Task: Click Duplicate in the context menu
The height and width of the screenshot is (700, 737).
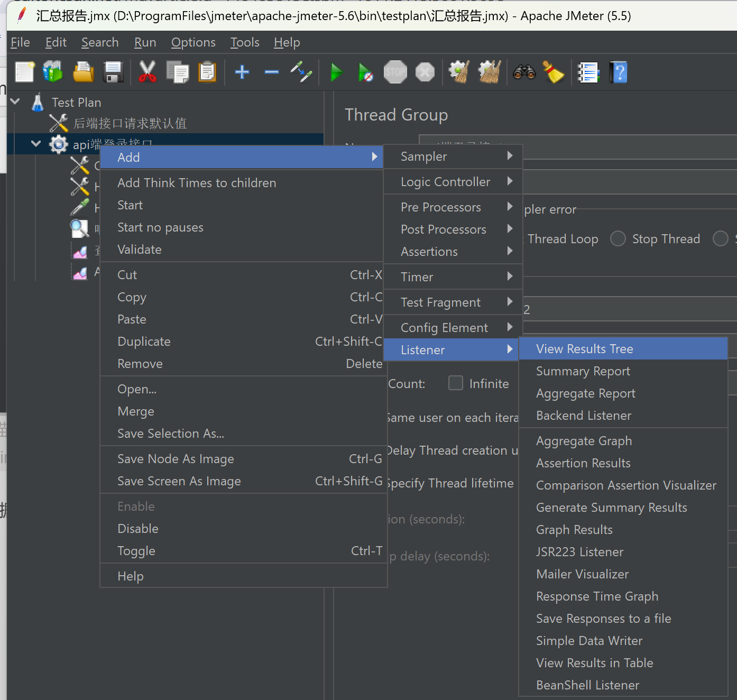Action: tap(243, 342)
